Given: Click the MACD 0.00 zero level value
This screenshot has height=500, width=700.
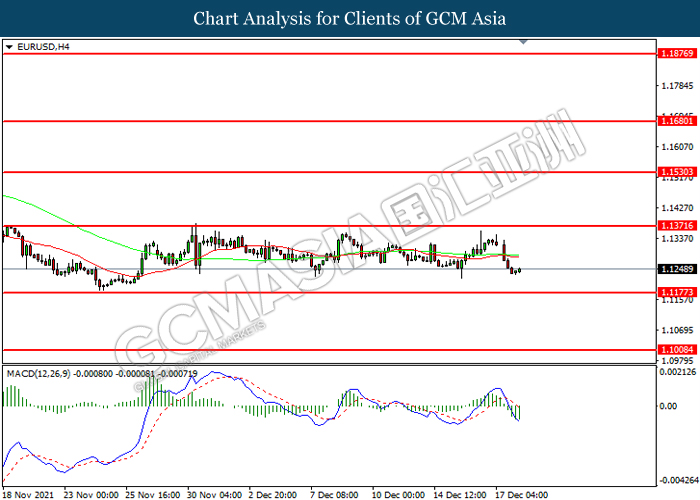Looking at the screenshot, I should (x=668, y=406).
